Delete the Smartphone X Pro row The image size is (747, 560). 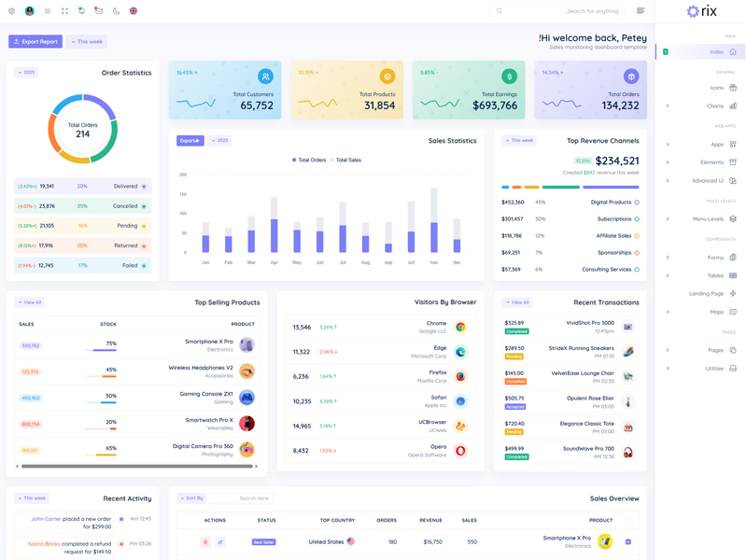pos(205,541)
